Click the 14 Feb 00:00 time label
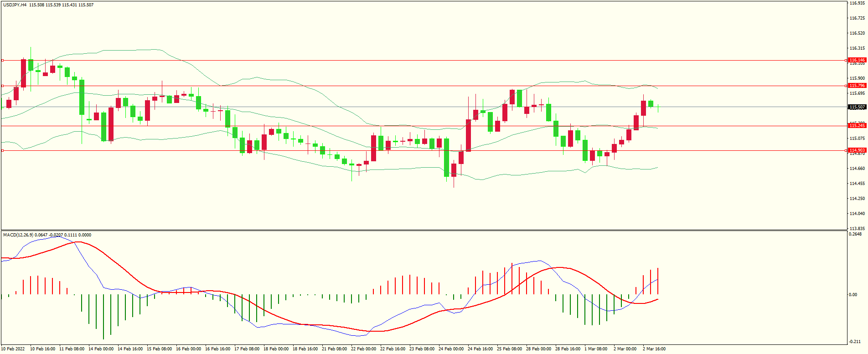The width and height of the screenshot is (868, 354). pyautogui.click(x=101, y=349)
